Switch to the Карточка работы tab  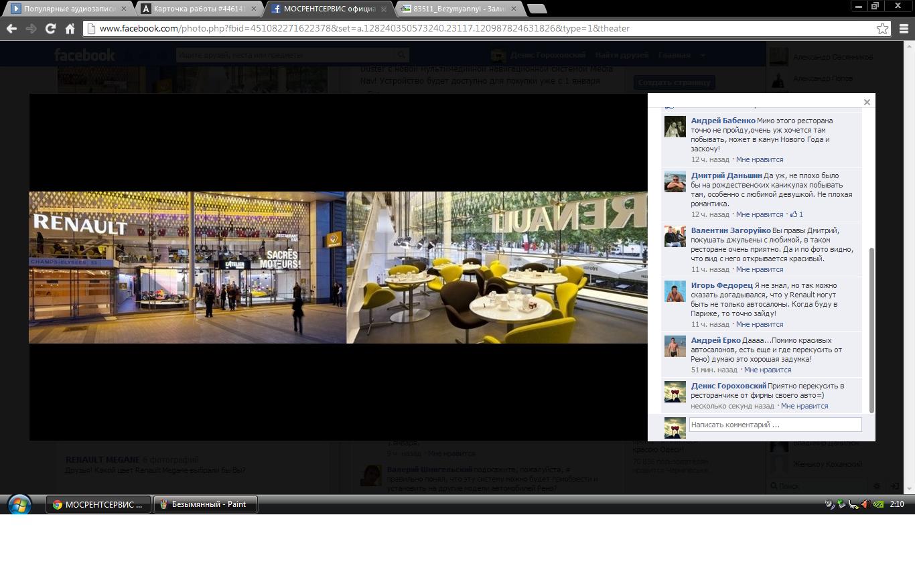point(198,9)
